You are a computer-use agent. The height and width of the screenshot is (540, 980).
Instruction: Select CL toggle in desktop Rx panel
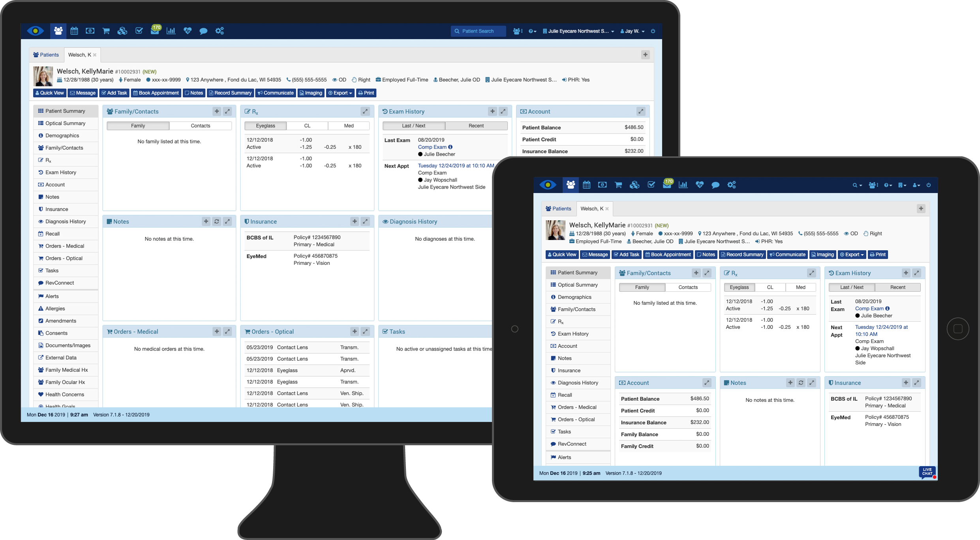307,126
